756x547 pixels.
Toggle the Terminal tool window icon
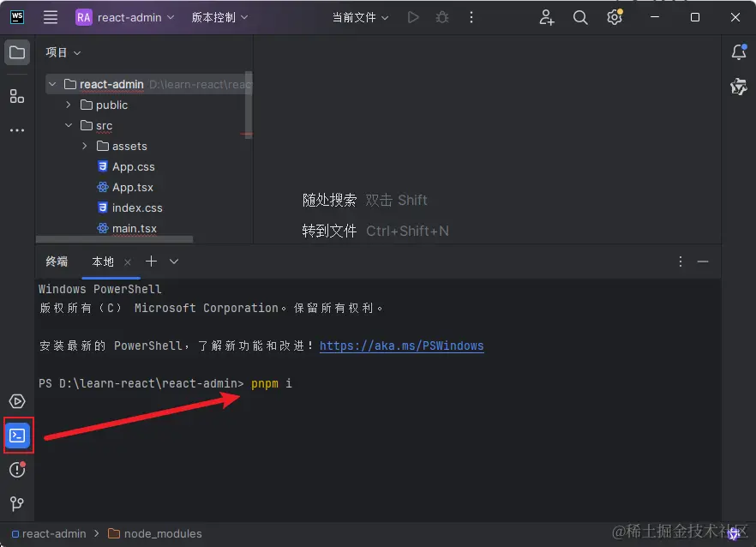click(x=18, y=436)
